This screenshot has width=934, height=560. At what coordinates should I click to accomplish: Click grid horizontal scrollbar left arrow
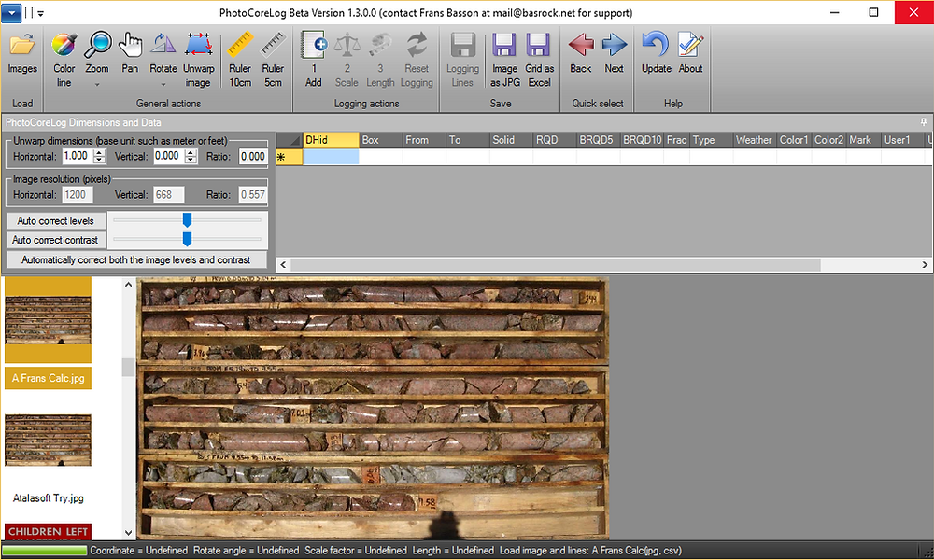pos(283,265)
